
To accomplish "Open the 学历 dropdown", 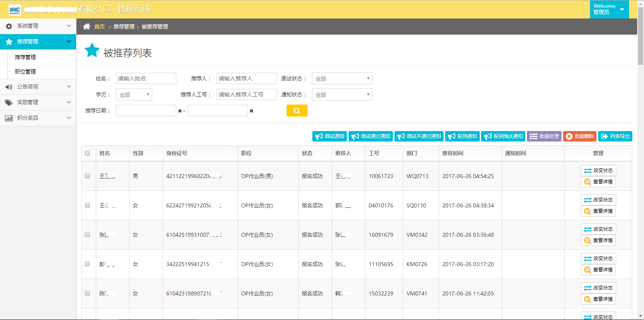I will 134,94.
